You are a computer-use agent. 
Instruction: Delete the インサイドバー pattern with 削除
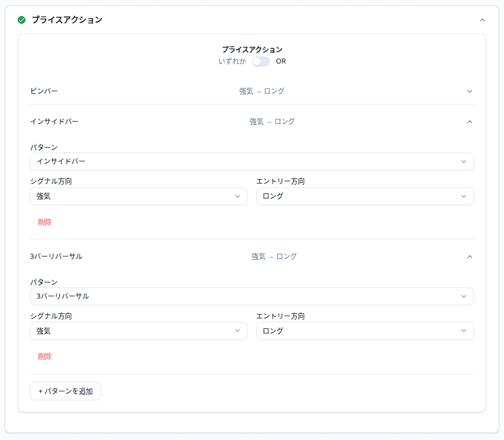tap(45, 222)
